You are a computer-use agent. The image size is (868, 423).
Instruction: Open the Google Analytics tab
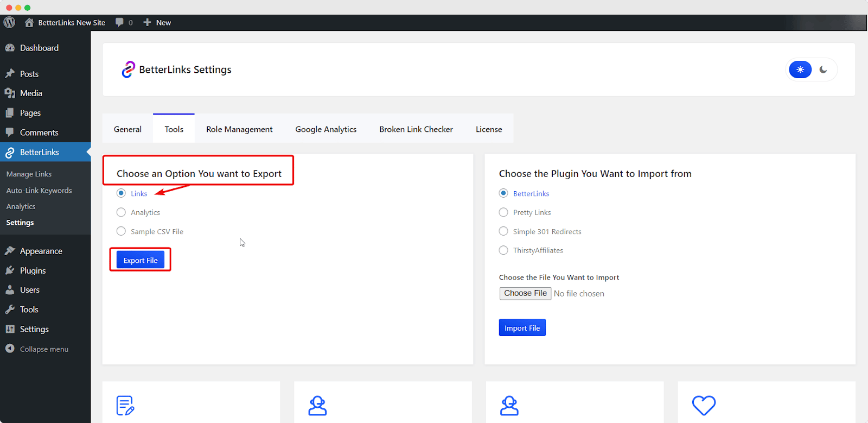326,129
